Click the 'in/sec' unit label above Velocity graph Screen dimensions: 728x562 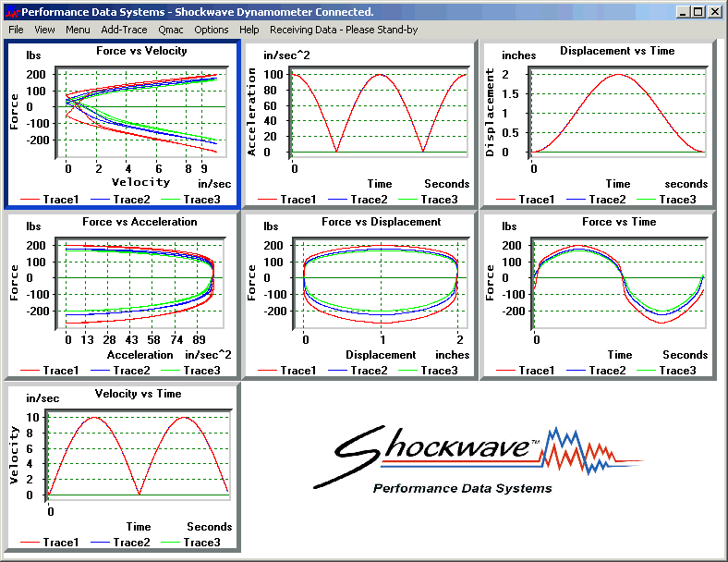click(x=42, y=398)
